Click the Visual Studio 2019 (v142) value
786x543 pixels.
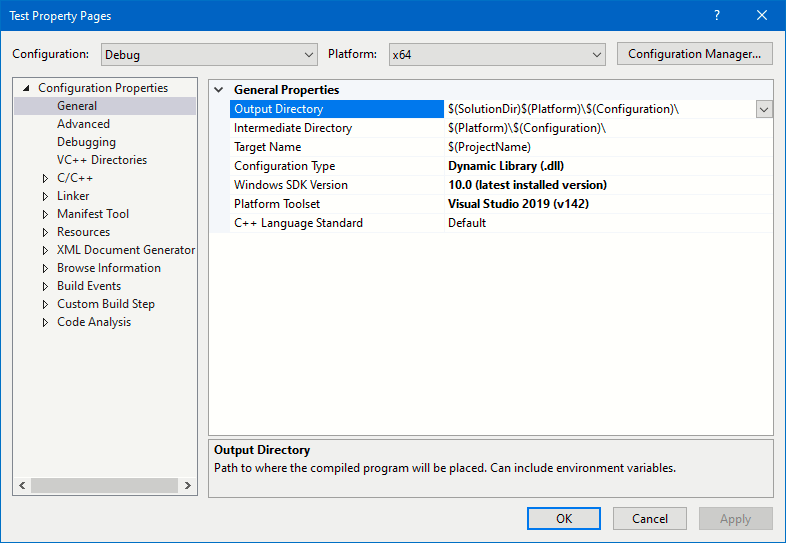[x=518, y=205]
